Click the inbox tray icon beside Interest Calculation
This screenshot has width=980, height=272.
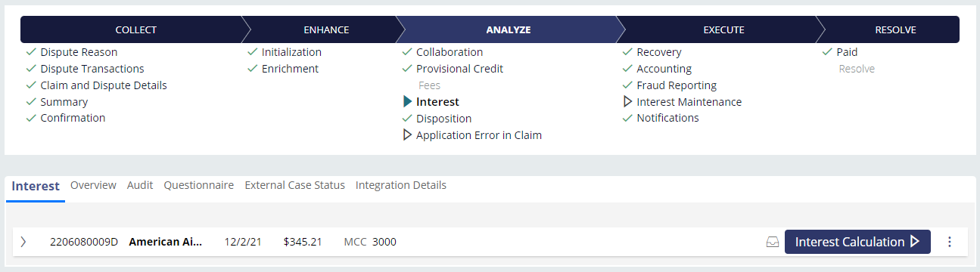coord(773,243)
